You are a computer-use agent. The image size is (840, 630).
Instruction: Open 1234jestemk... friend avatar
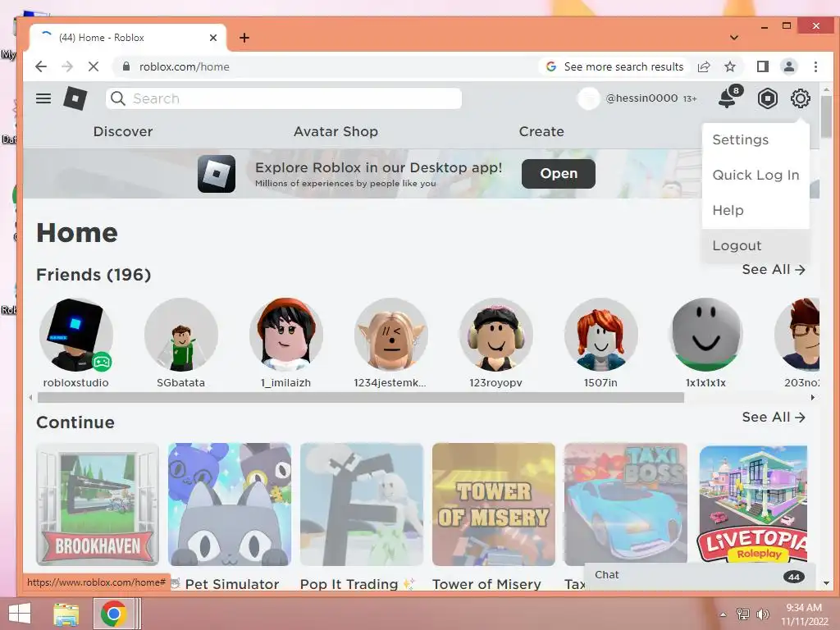(x=391, y=335)
